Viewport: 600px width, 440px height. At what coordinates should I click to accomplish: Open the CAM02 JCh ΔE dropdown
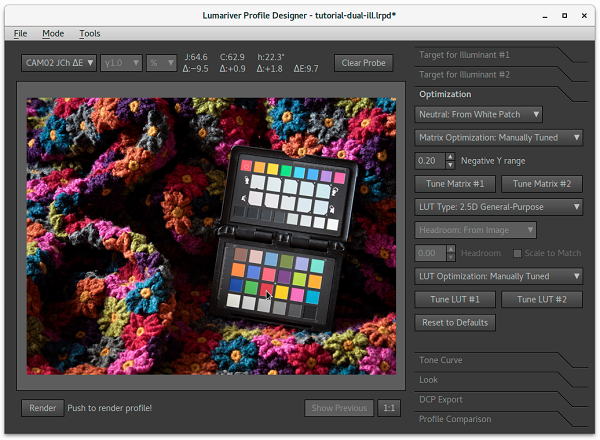(59, 63)
